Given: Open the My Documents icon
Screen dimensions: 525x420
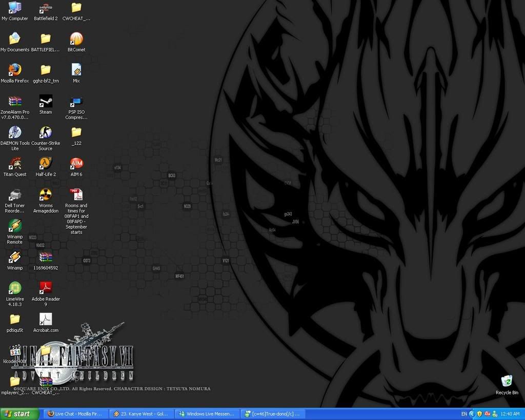Looking at the screenshot, I should pyautogui.click(x=15, y=39).
